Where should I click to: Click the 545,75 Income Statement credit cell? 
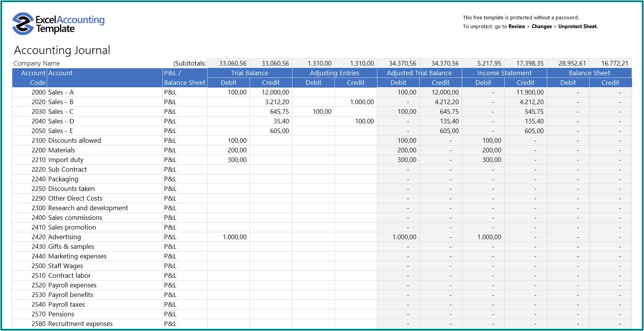click(534, 111)
